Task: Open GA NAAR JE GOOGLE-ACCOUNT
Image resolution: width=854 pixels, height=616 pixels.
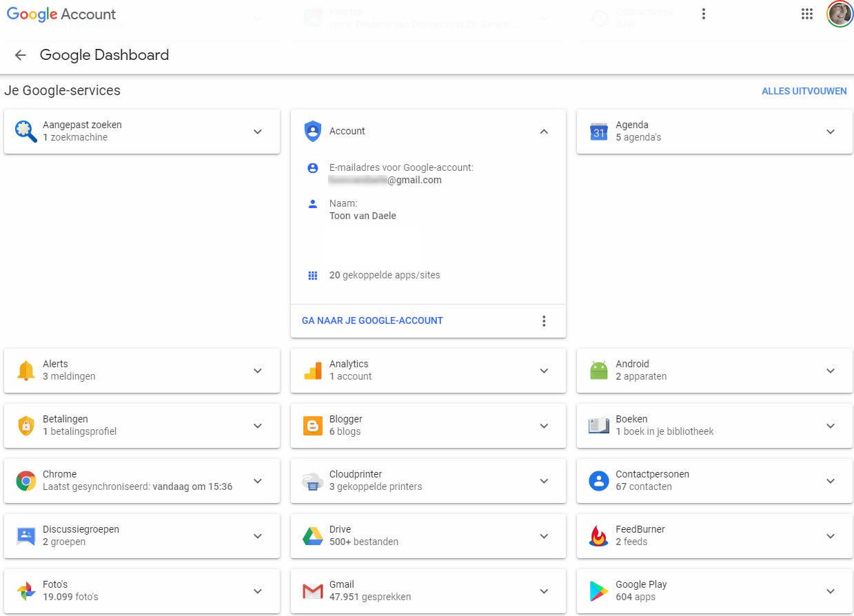Action: pyautogui.click(x=372, y=320)
